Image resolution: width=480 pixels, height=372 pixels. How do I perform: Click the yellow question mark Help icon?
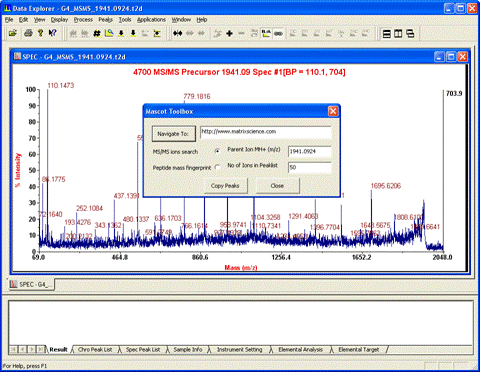point(40,33)
